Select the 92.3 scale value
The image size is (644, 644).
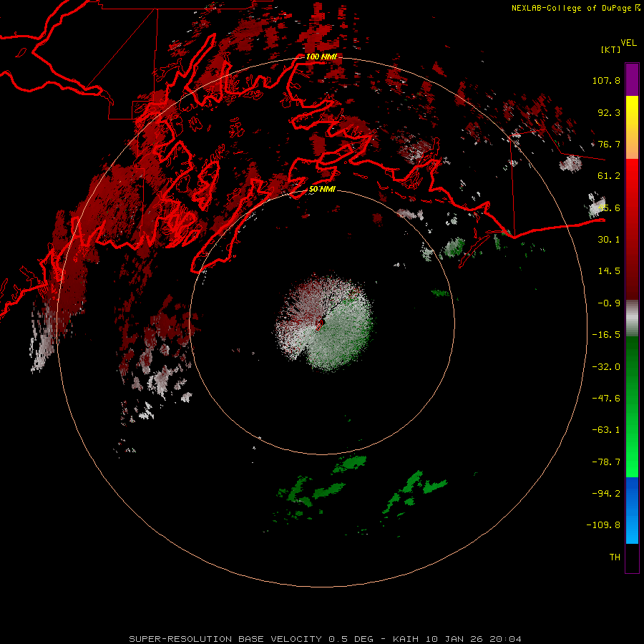tap(609, 112)
